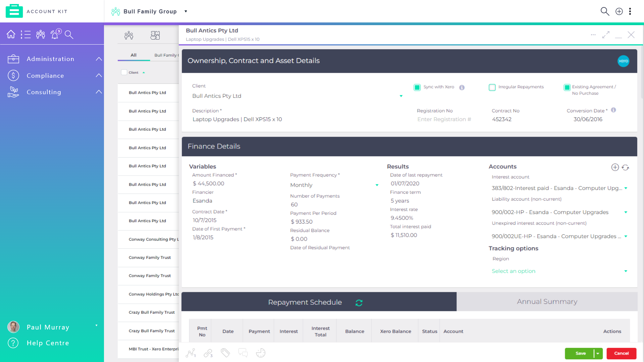Viewport: 644px width, 362px height.
Task: Click the tags icon in bottom toolbar
Action: pyautogui.click(x=225, y=353)
